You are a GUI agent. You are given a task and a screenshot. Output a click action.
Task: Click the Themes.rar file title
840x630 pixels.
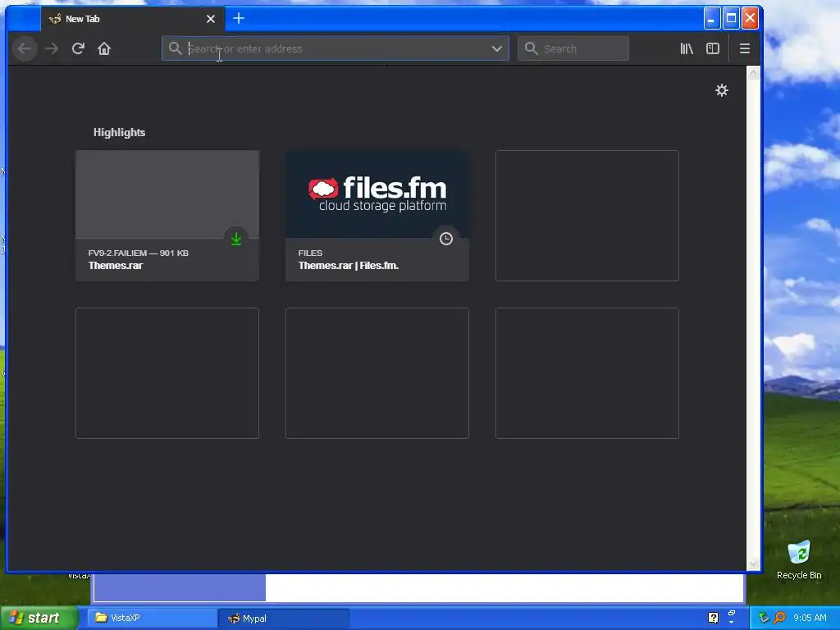pos(116,266)
